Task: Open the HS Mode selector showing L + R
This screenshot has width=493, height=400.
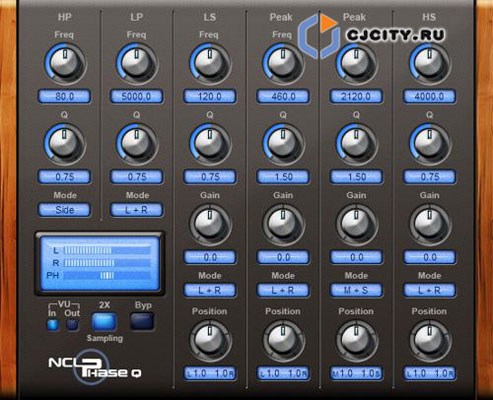Action: click(430, 290)
